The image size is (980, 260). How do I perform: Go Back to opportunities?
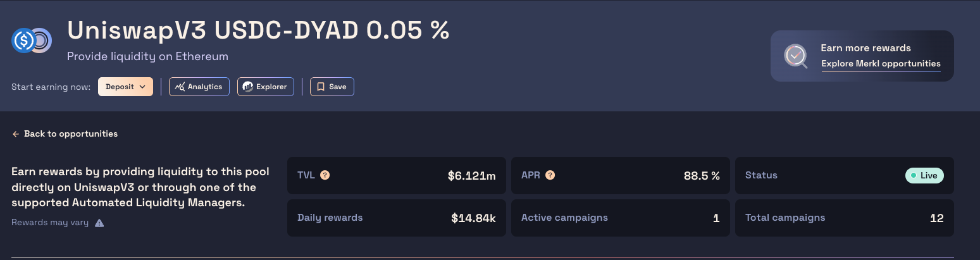70,134
